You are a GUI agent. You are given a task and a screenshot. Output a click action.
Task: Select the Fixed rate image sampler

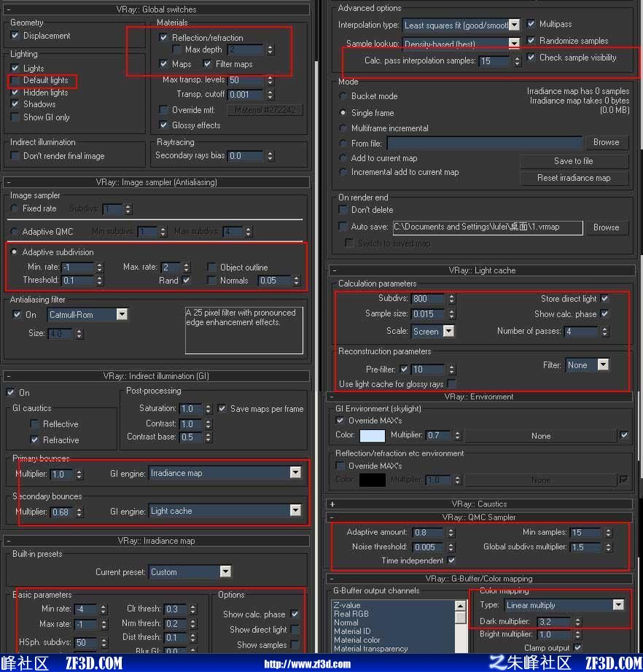point(15,208)
